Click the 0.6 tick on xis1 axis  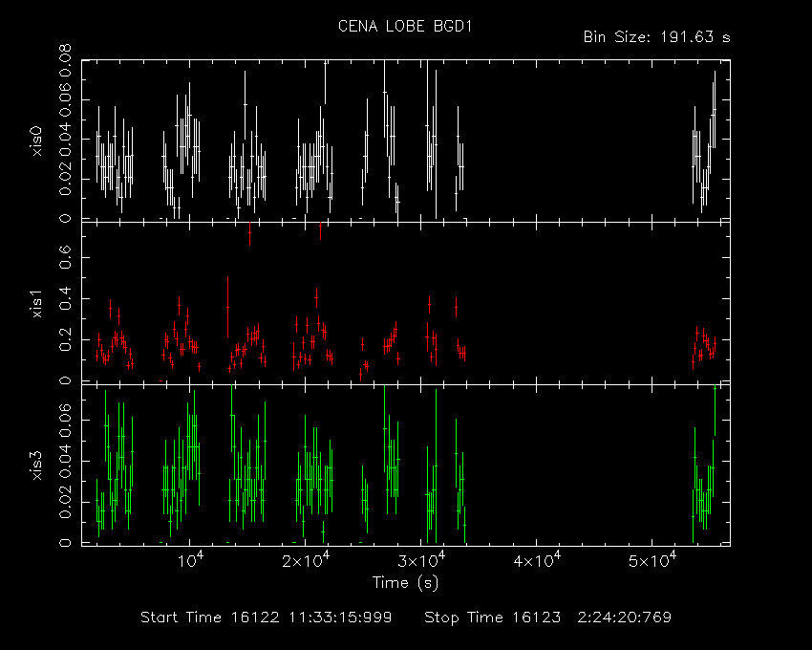click(65, 258)
